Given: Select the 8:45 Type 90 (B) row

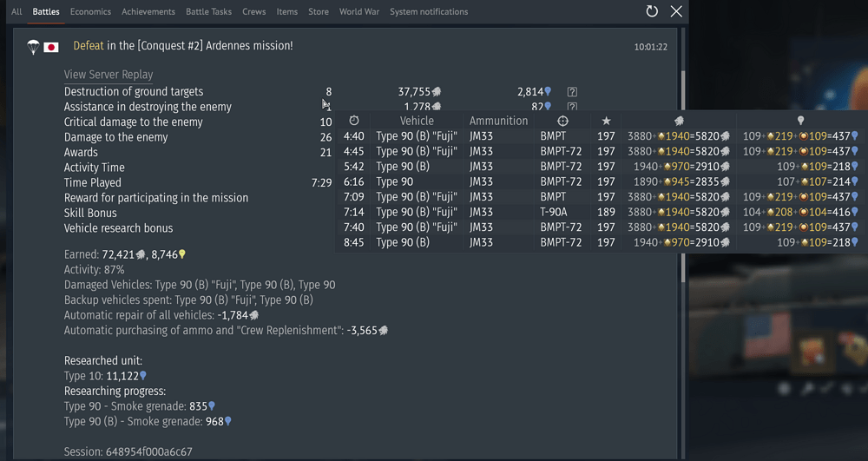Looking at the screenshot, I should click(601, 242).
